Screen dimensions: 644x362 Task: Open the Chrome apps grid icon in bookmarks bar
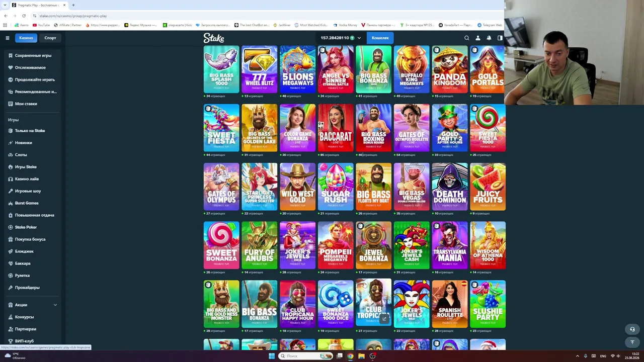[5, 25]
